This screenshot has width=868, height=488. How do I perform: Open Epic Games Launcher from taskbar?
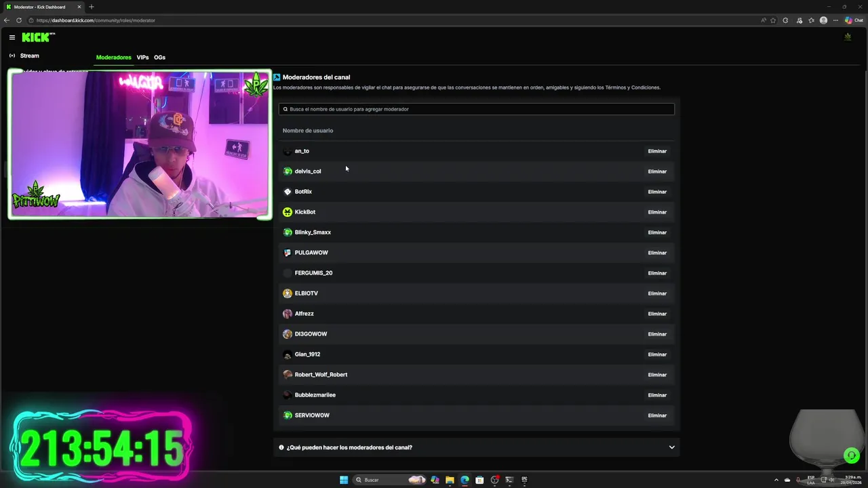click(524, 480)
